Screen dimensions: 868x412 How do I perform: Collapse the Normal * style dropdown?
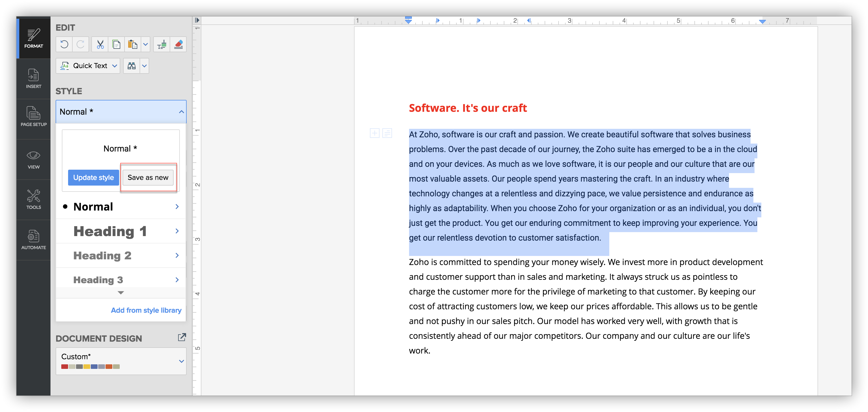tap(181, 112)
